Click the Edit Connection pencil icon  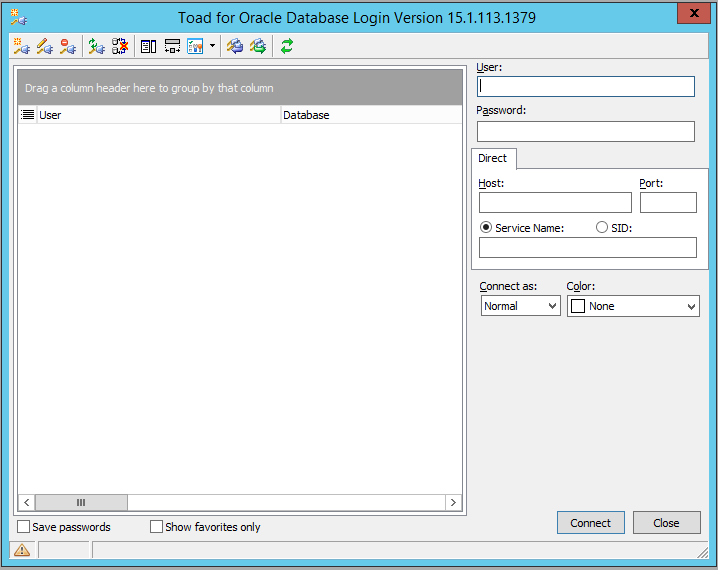[x=45, y=46]
